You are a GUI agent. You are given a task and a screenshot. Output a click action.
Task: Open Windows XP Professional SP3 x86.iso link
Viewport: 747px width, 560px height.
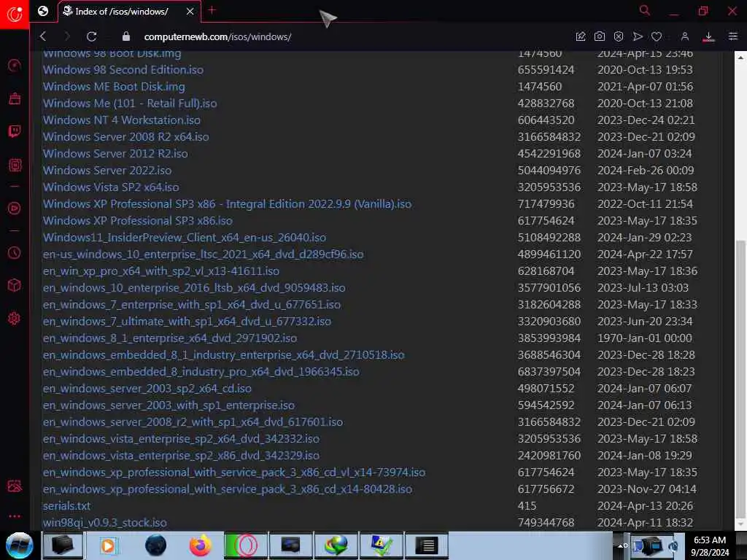point(138,220)
